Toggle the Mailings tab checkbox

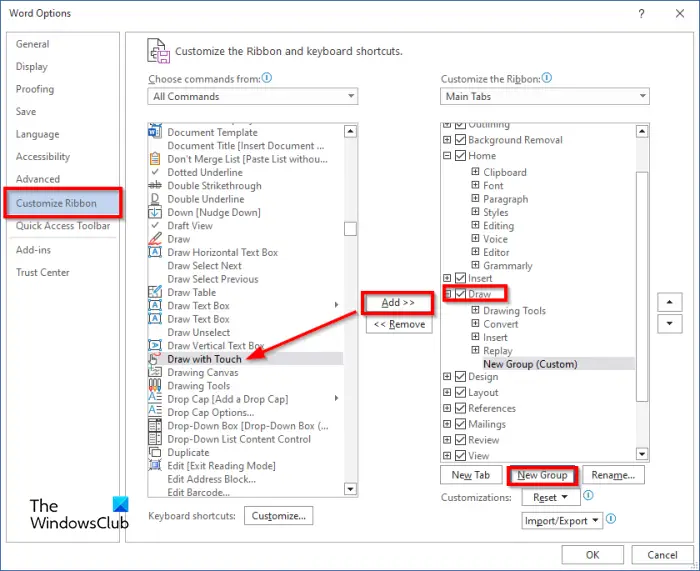pos(460,424)
